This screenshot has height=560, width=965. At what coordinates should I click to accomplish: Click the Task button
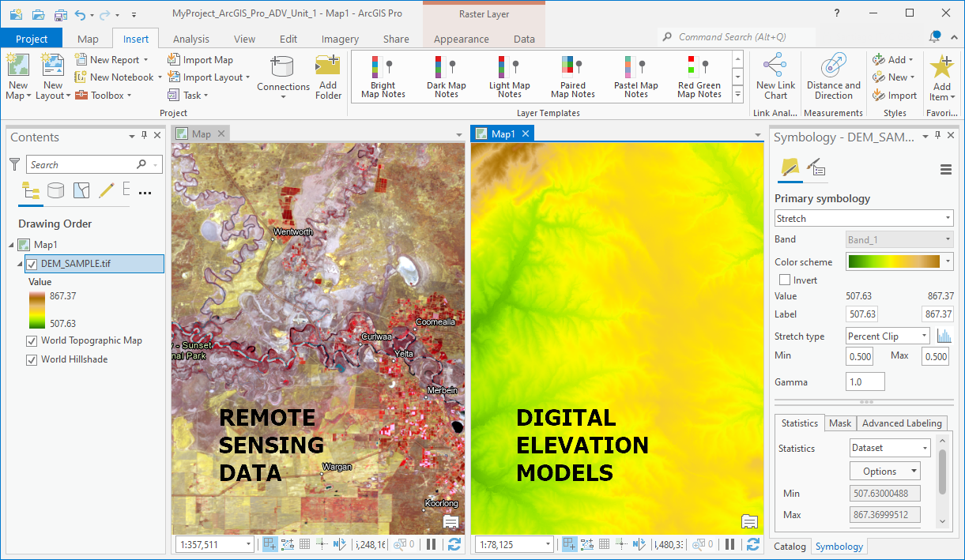tap(187, 96)
